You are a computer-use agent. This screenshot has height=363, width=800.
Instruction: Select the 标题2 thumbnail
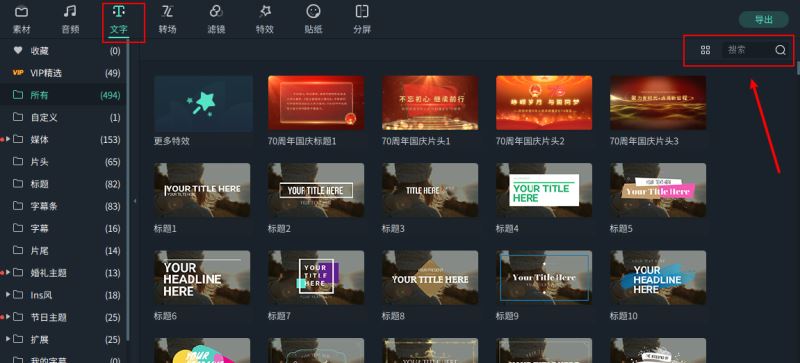click(316, 190)
